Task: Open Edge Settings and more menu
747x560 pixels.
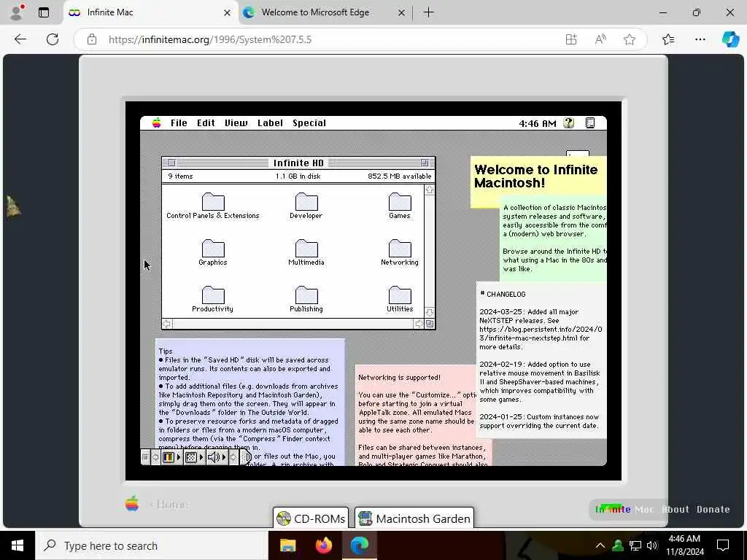Action: click(700, 39)
